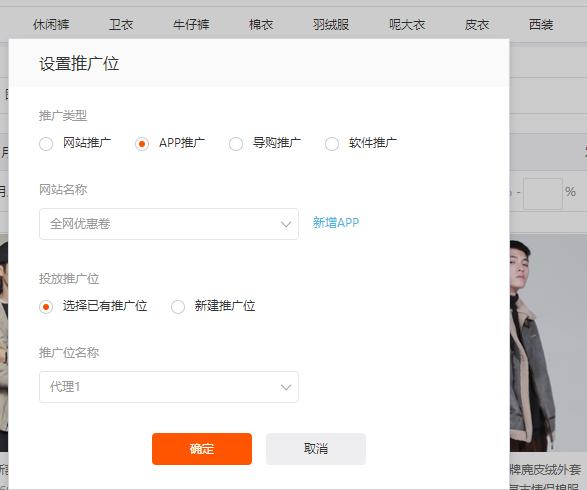Open 全网优惠卷 website name dropdown
This screenshot has height=490, width=587.
[x=169, y=224]
